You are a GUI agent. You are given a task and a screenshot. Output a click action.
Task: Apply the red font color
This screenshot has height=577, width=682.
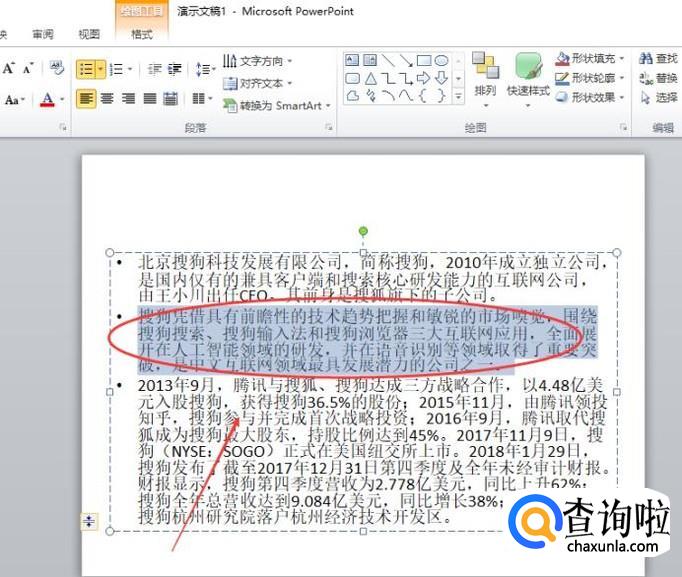click(47, 100)
